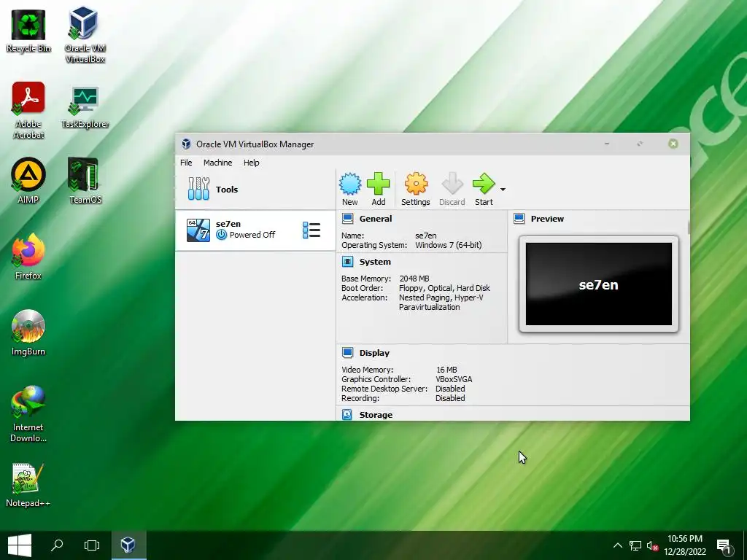This screenshot has width=747, height=560.
Task: Click the 'Powered Off' status text
Action: pos(252,235)
